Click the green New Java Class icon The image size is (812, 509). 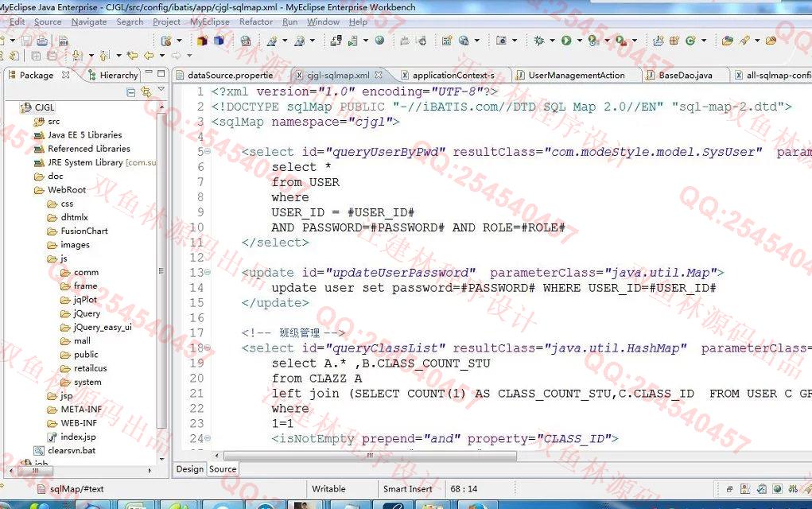pyautogui.click(x=690, y=41)
